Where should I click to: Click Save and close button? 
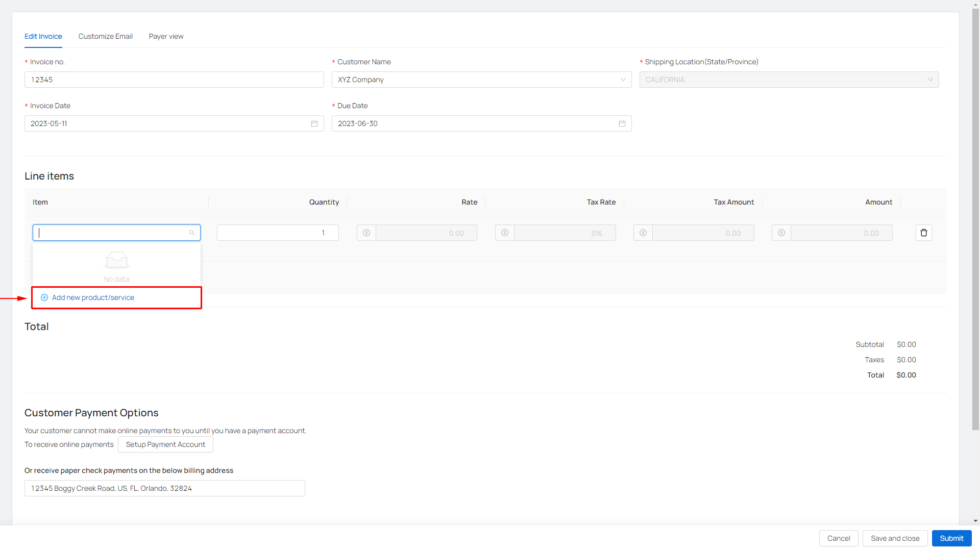click(x=895, y=538)
